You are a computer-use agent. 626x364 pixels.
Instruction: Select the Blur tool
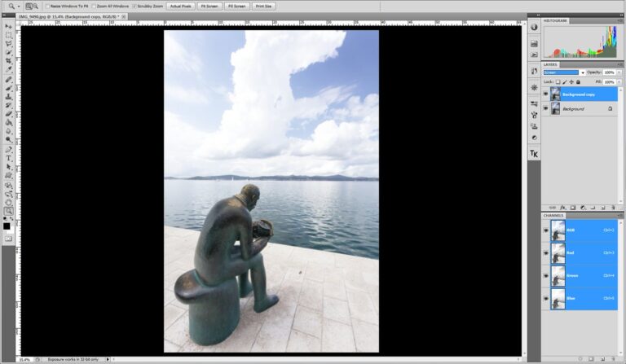pyautogui.click(x=8, y=131)
